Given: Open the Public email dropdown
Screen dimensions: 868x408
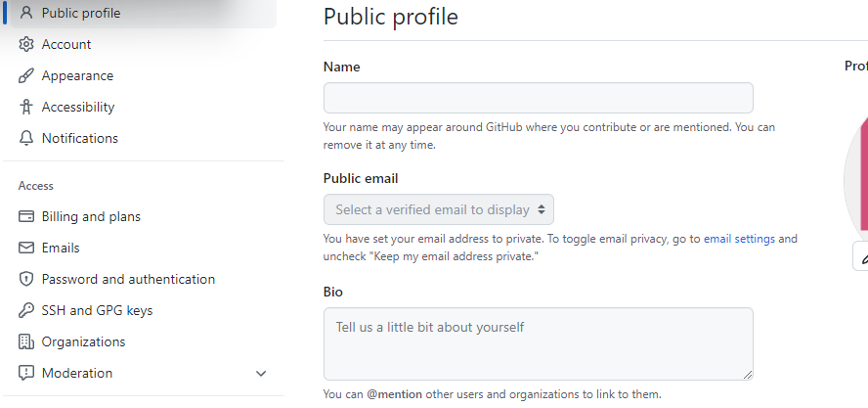Looking at the screenshot, I should (x=439, y=209).
